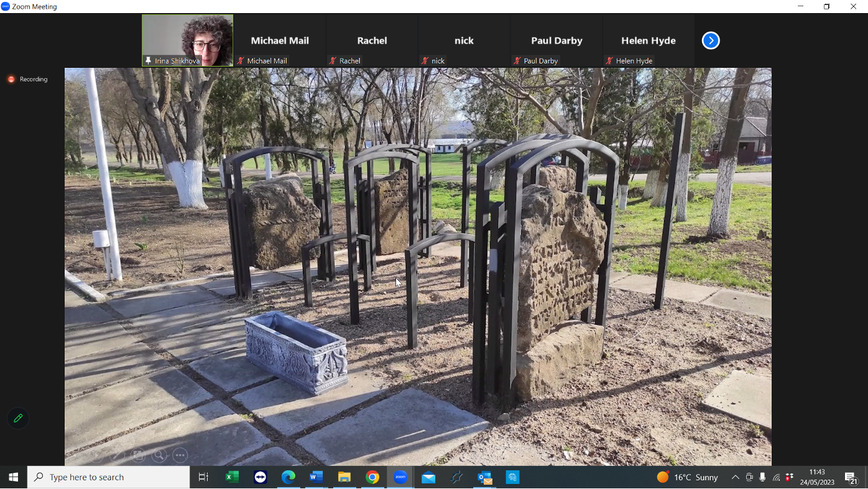
Task: Open the three-dots more options on photo
Action: (180, 455)
